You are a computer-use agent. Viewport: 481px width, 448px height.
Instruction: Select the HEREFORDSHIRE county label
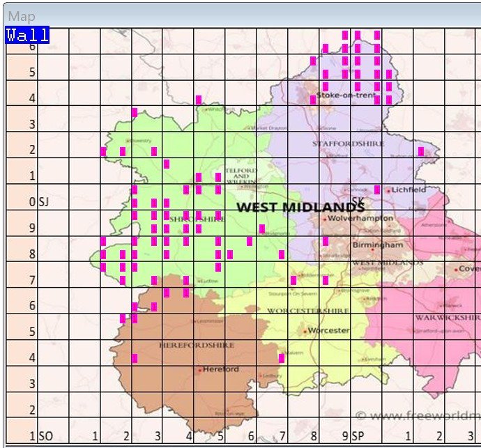click(x=189, y=345)
